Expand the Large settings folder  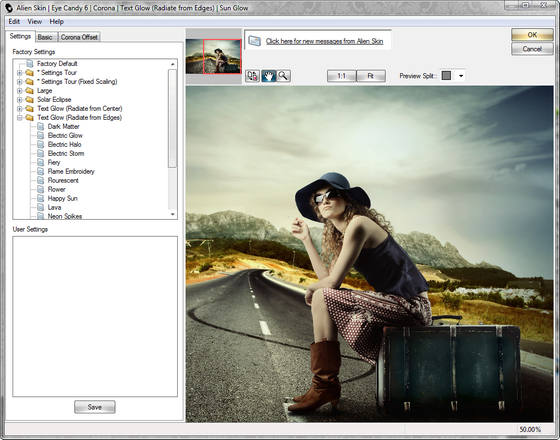(x=20, y=91)
